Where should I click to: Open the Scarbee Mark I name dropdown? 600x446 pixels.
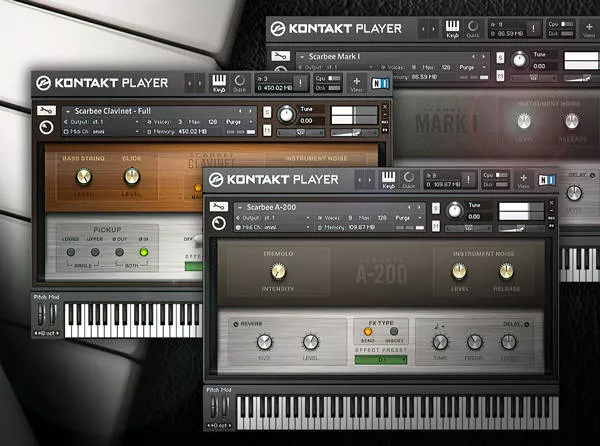point(302,57)
